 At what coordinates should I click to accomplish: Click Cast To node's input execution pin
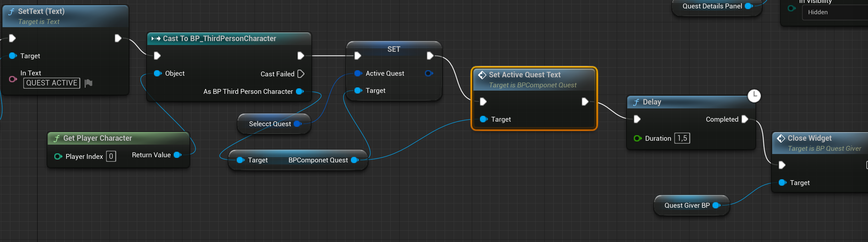[x=157, y=56]
